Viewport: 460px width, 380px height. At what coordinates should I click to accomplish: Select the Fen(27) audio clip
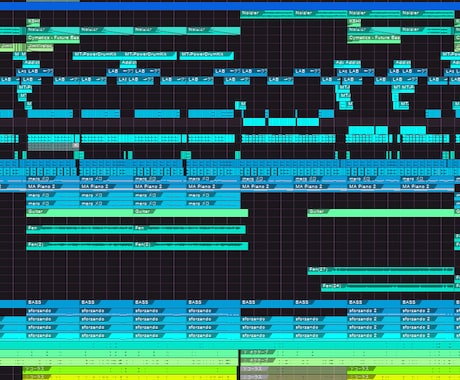[381, 271]
